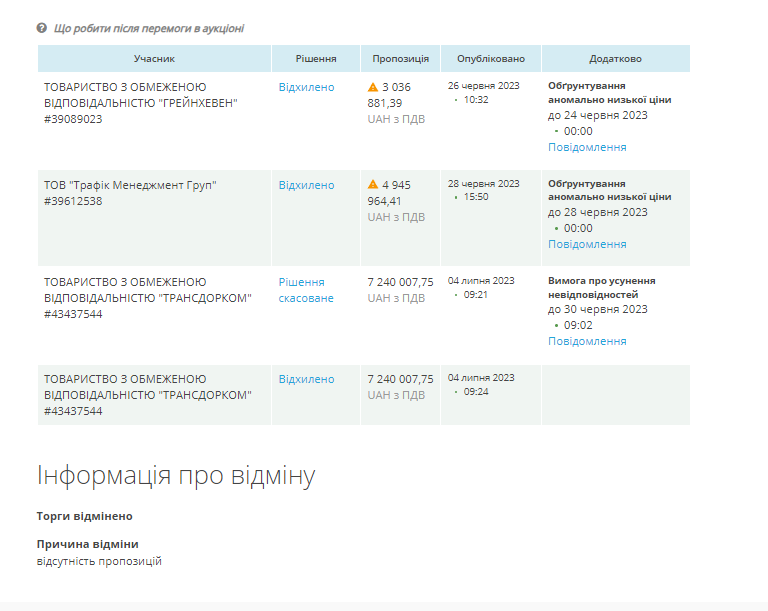
Task: Click the Пропозиція column header
Action: 401,59
